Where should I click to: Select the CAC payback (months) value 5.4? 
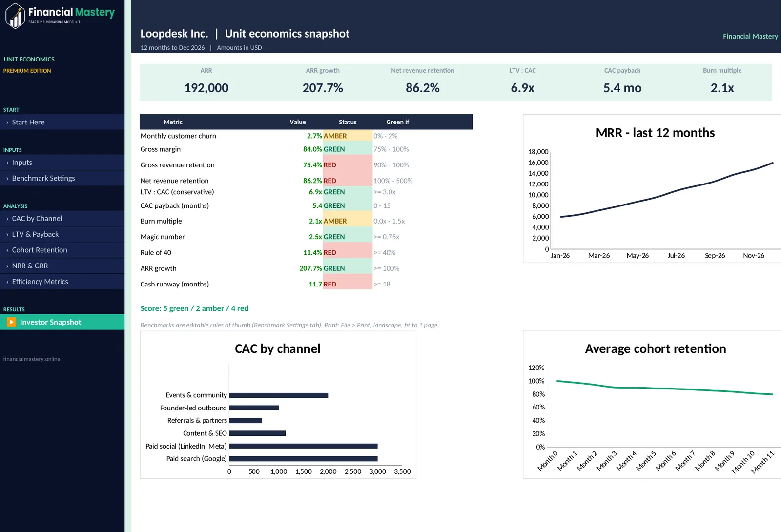(x=317, y=205)
